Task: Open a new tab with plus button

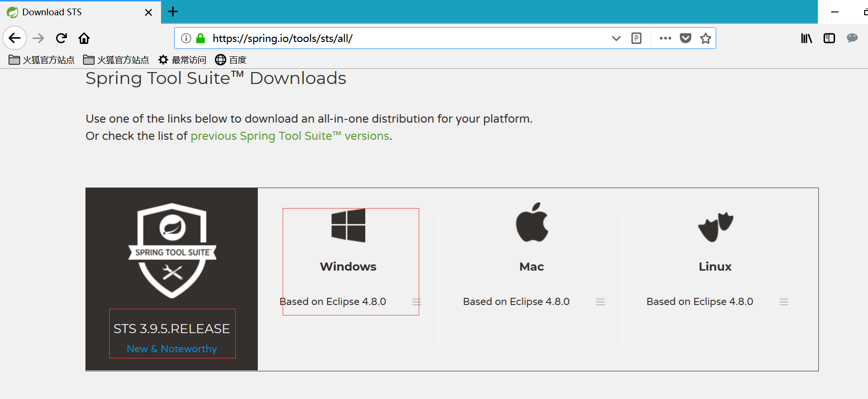Action: [x=173, y=11]
